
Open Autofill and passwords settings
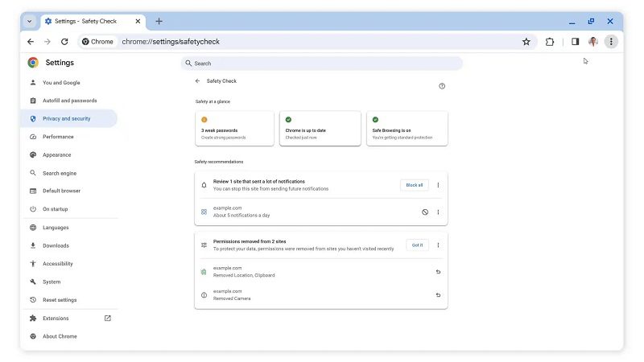(x=70, y=101)
